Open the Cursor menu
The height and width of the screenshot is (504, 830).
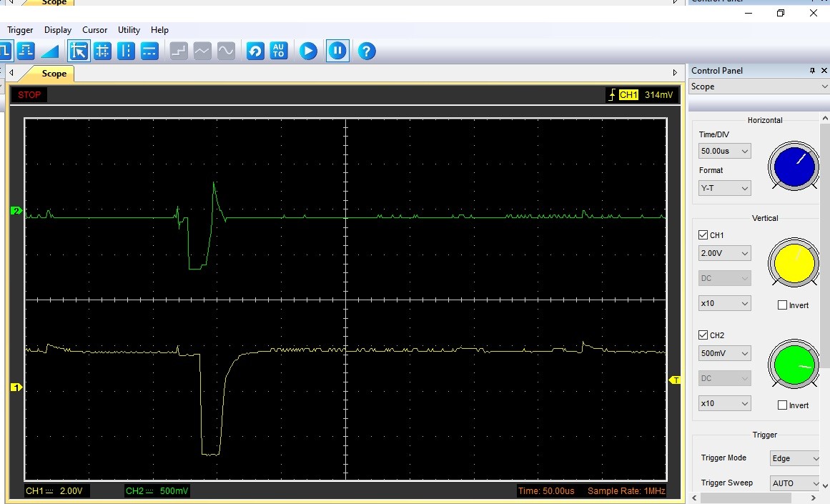(x=94, y=30)
